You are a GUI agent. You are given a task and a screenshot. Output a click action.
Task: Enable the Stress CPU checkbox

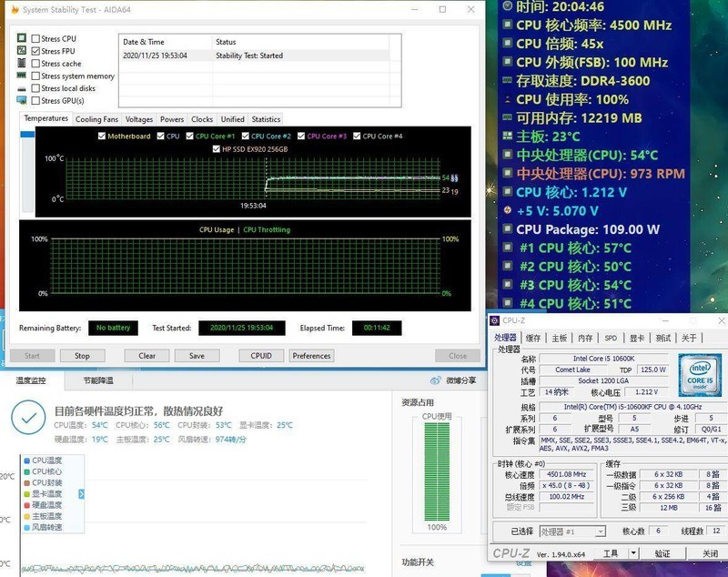pyautogui.click(x=37, y=38)
